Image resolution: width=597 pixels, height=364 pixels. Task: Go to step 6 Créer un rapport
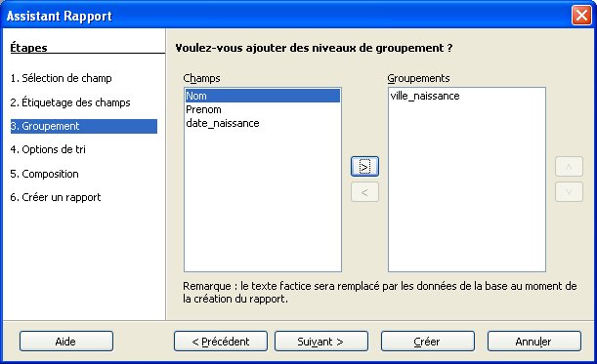[56, 197]
